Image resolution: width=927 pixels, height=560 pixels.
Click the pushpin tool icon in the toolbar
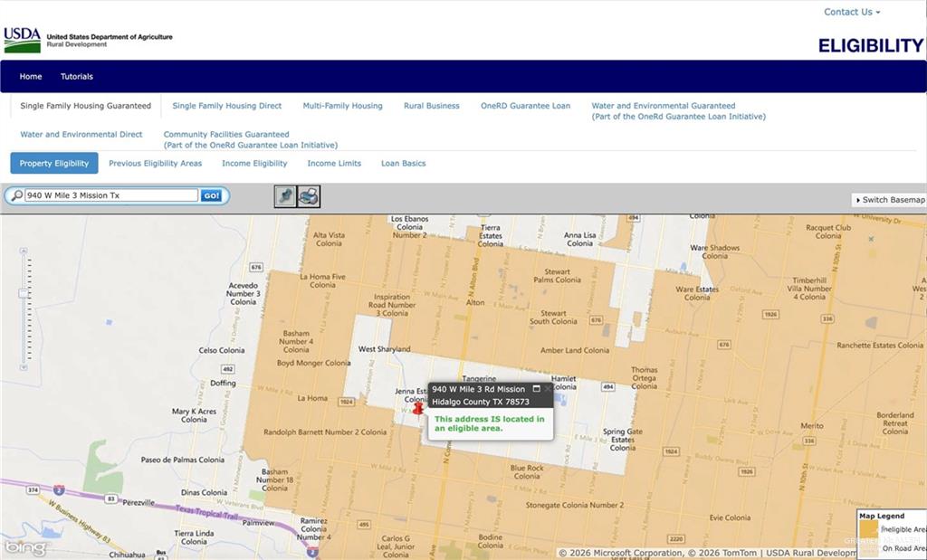[285, 196]
